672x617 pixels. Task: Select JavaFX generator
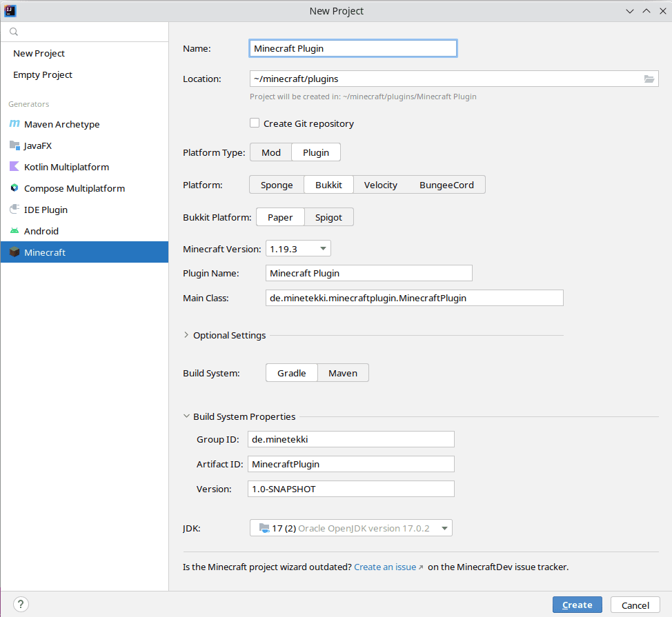point(84,145)
